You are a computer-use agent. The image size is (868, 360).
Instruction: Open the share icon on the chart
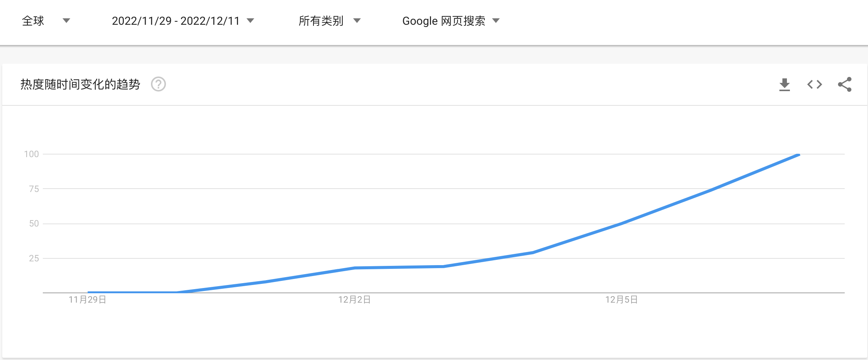pyautogui.click(x=845, y=84)
